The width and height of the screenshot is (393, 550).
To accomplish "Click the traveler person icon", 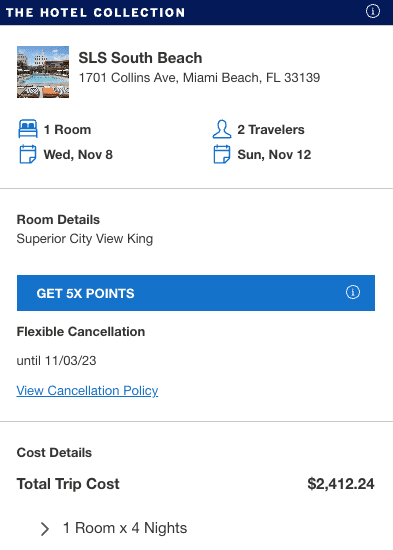I will [222, 129].
